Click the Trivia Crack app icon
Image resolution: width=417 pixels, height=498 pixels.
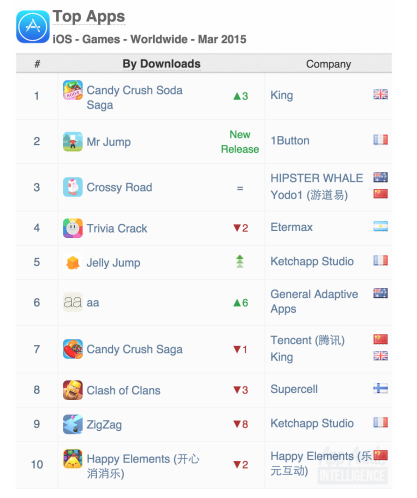point(73,228)
